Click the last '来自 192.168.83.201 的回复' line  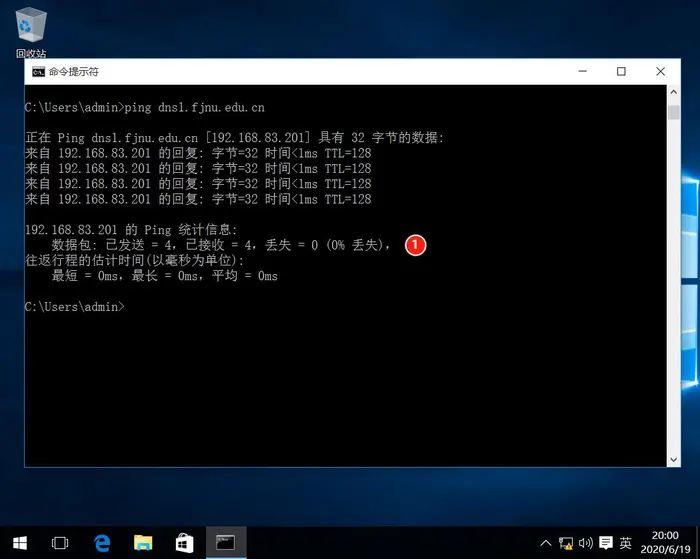198,199
